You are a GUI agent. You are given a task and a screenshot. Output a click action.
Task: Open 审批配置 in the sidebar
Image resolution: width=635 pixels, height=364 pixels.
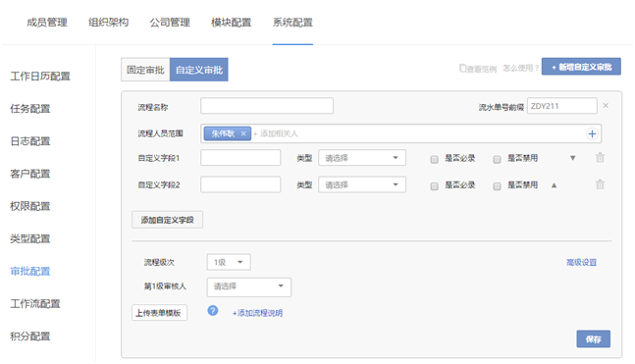point(30,271)
